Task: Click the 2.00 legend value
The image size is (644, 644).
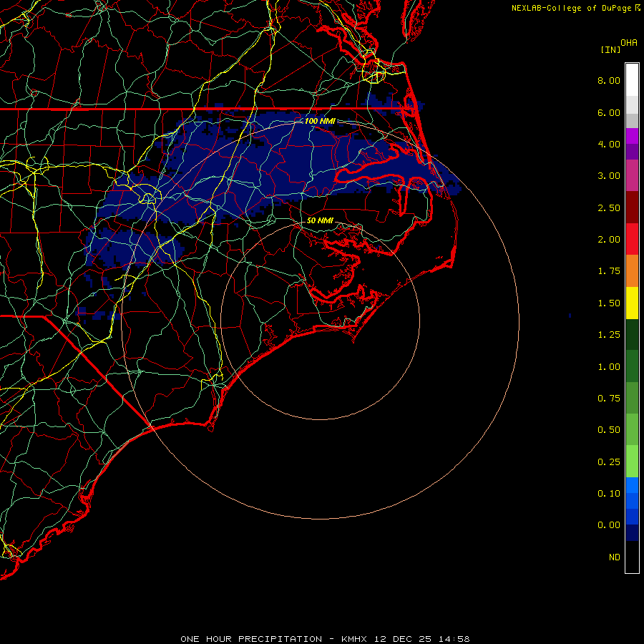Action: (609, 240)
